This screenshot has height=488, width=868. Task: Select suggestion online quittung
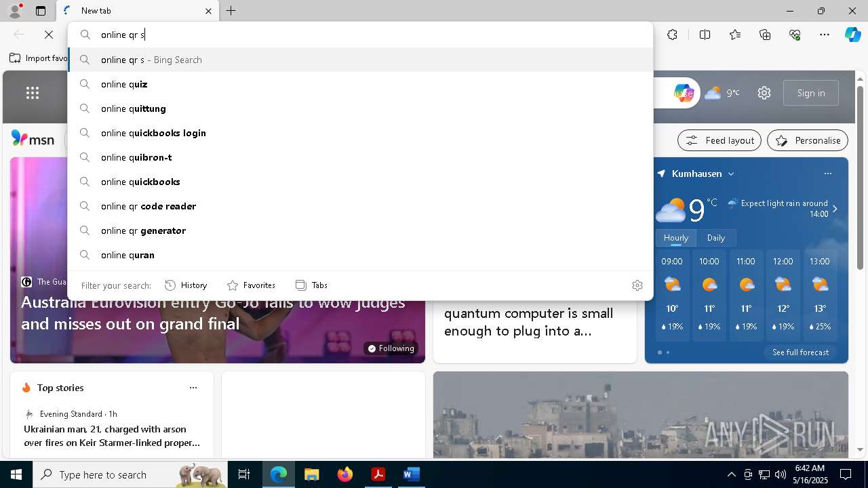click(361, 108)
